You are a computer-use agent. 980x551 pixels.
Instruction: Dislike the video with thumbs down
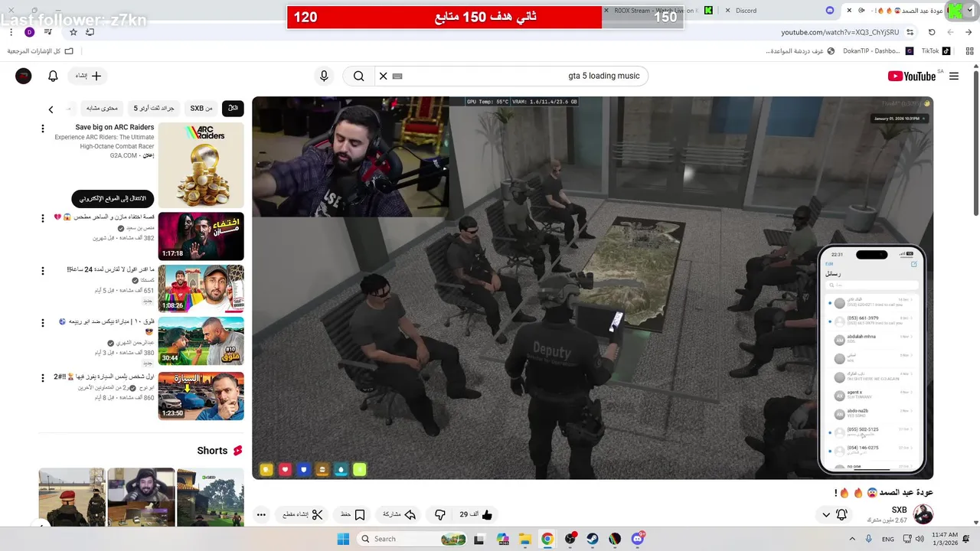[439, 515]
